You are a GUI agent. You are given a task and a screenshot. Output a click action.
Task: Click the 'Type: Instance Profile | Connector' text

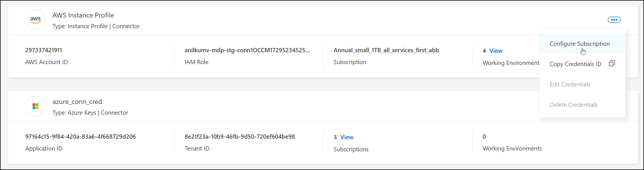(x=96, y=26)
